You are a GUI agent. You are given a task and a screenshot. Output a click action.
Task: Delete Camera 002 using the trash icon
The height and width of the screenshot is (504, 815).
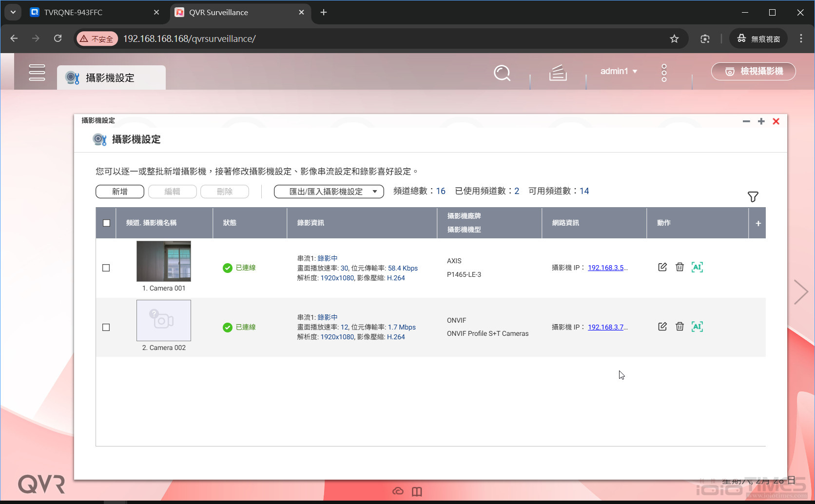tap(679, 327)
